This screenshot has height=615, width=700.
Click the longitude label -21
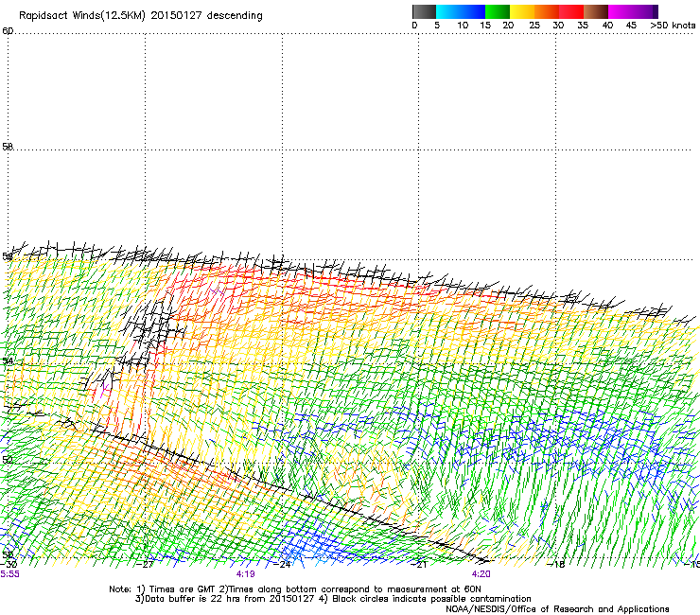[x=419, y=565]
